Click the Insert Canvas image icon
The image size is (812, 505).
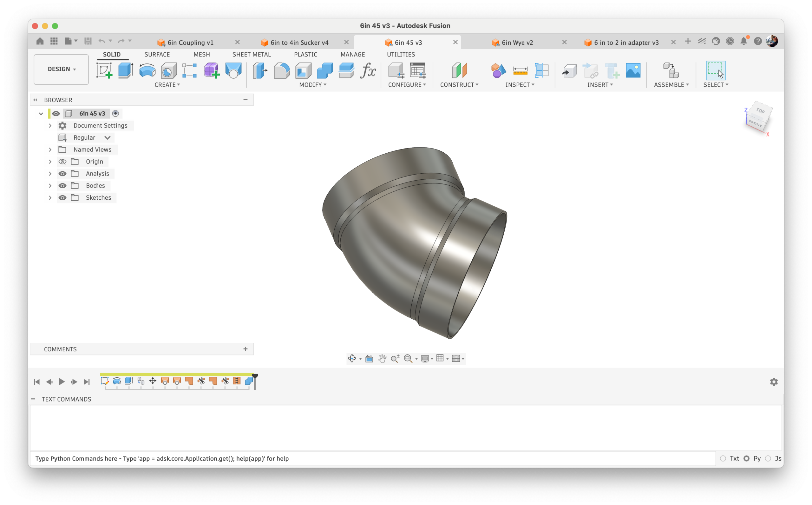633,70
